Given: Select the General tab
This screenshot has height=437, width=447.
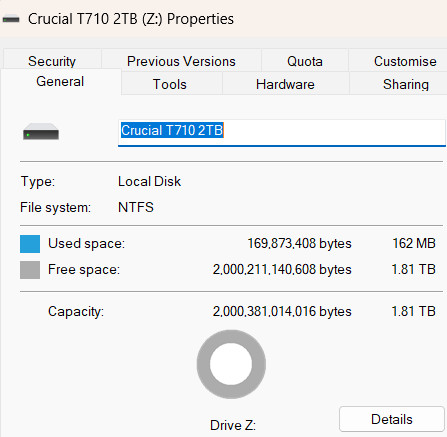Looking at the screenshot, I should point(60,82).
